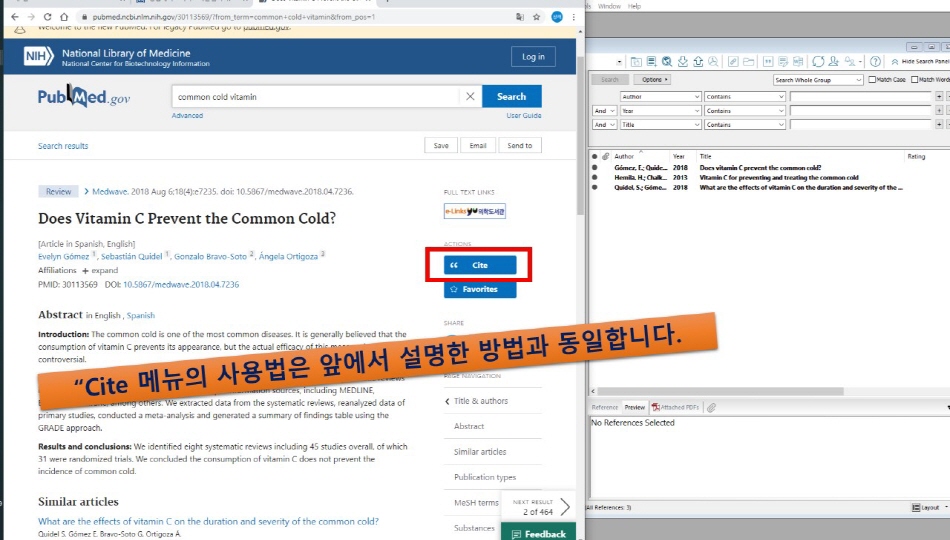Image resolution: width=950 pixels, height=540 pixels.
Task: Open the And operator dropdown beside Title
Action: pyautogui.click(x=604, y=125)
